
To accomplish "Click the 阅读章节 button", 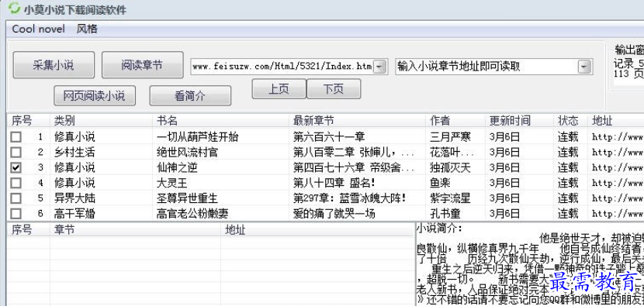I will click(x=142, y=65).
